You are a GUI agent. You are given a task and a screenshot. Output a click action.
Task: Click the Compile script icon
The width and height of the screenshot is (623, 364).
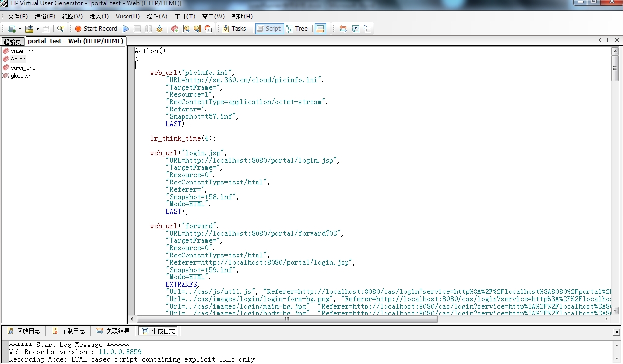(x=159, y=29)
